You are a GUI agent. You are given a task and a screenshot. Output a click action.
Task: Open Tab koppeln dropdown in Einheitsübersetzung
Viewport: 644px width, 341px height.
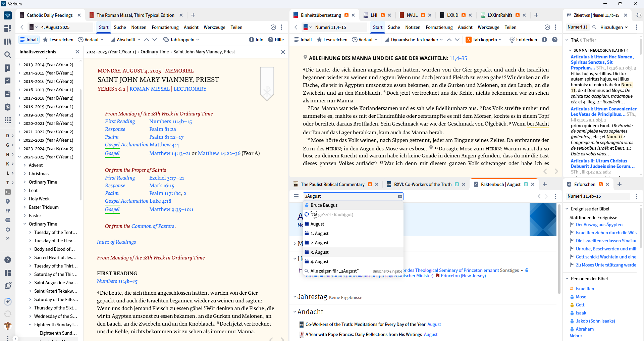484,40
